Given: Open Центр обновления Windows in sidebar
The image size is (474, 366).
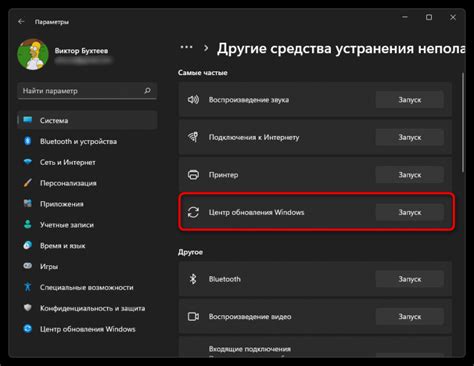Looking at the screenshot, I should click(87, 329).
